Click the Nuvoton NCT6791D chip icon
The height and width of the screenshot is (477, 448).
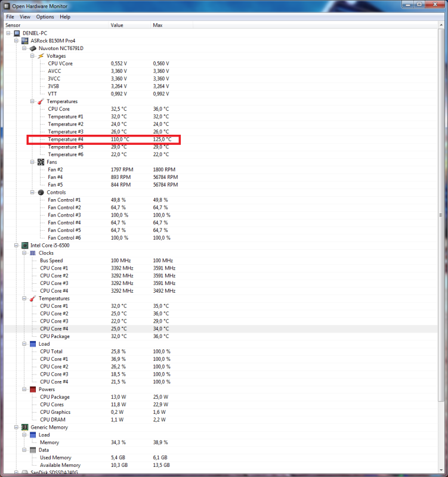tap(33, 48)
